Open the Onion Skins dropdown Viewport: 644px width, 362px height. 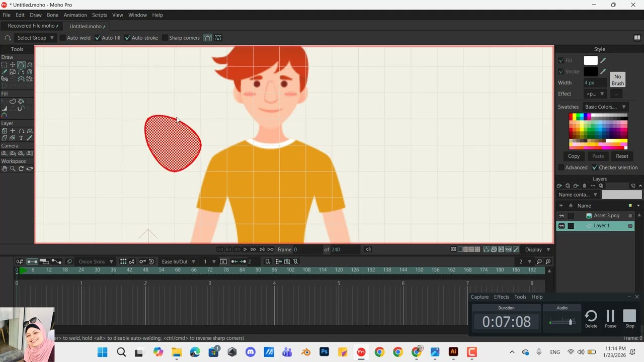click(96, 261)
